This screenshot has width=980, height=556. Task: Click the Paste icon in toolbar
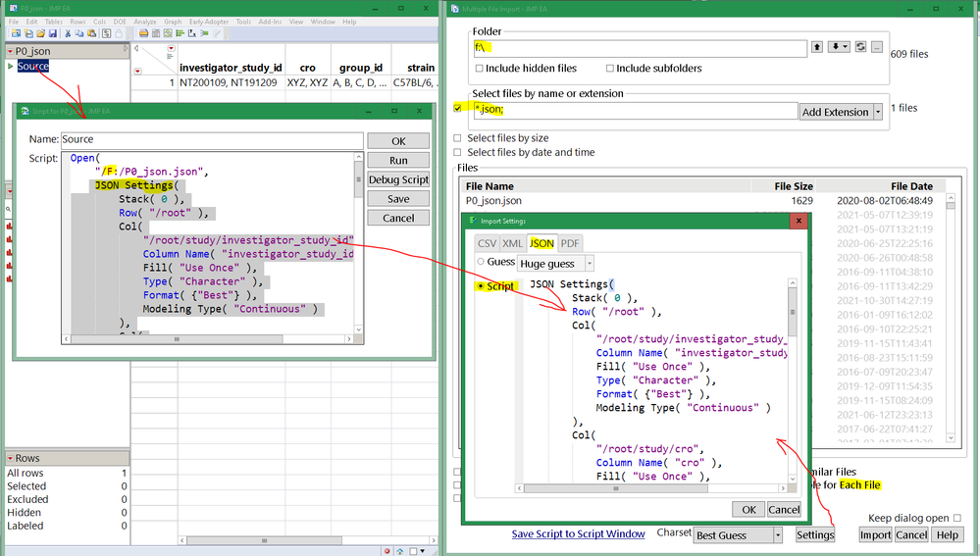pyautogui.click(x=90, y=33)
